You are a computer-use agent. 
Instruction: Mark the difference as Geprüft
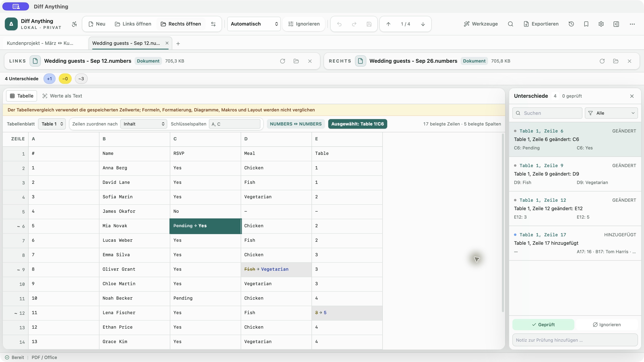543,325
